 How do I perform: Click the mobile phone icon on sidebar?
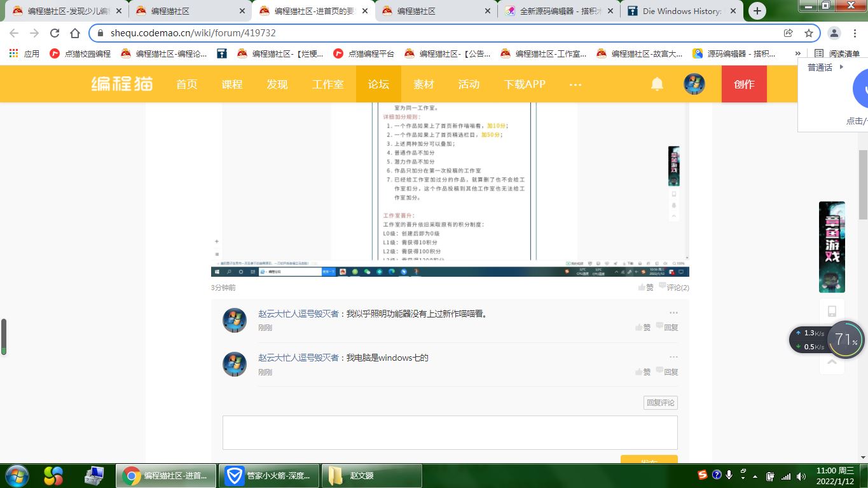pyautogui.click(x=832, y=311)
